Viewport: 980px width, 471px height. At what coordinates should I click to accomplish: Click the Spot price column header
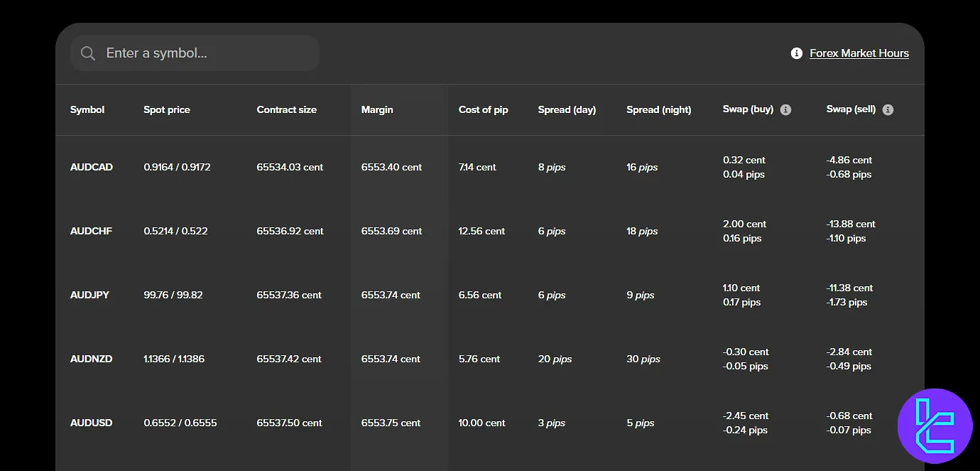(167, 109)
